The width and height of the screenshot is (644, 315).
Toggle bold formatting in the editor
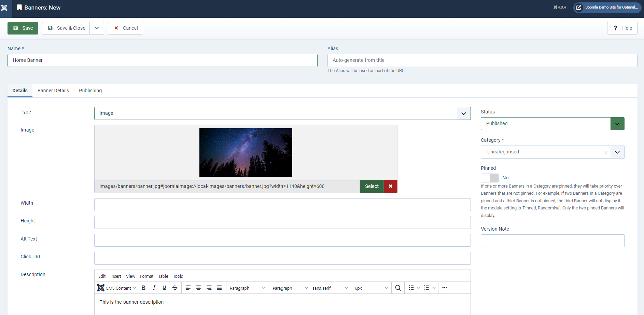tap(143, 288)
